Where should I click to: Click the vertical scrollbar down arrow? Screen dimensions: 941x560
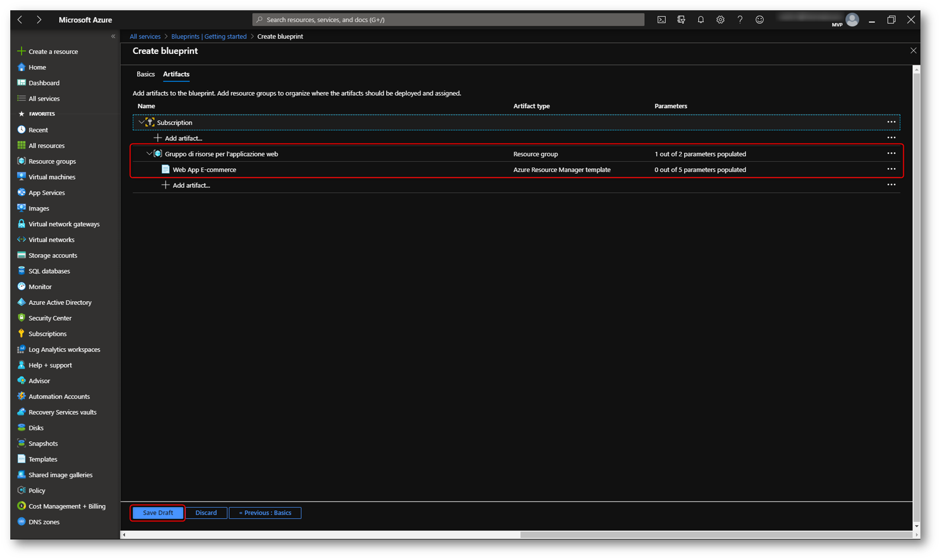click(917, 527)
